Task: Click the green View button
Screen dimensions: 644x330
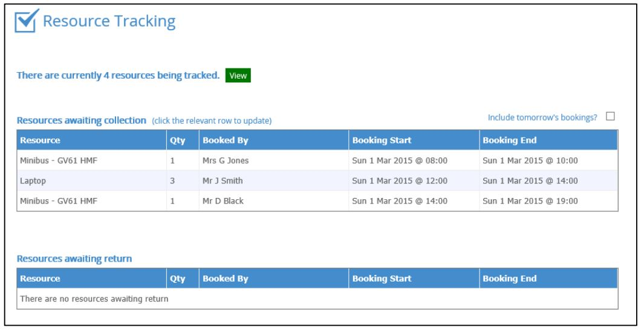Action: tap(238, 76)
